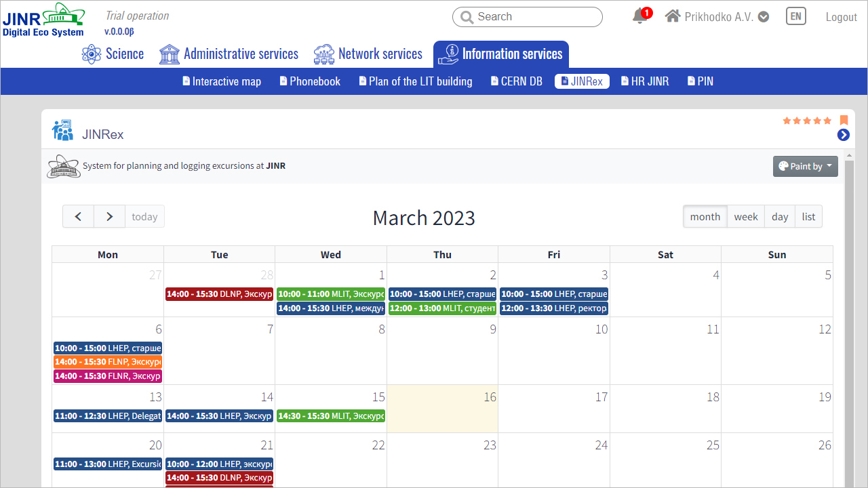
Task: Click the Logout link
Action: click(x=841, y=17)
